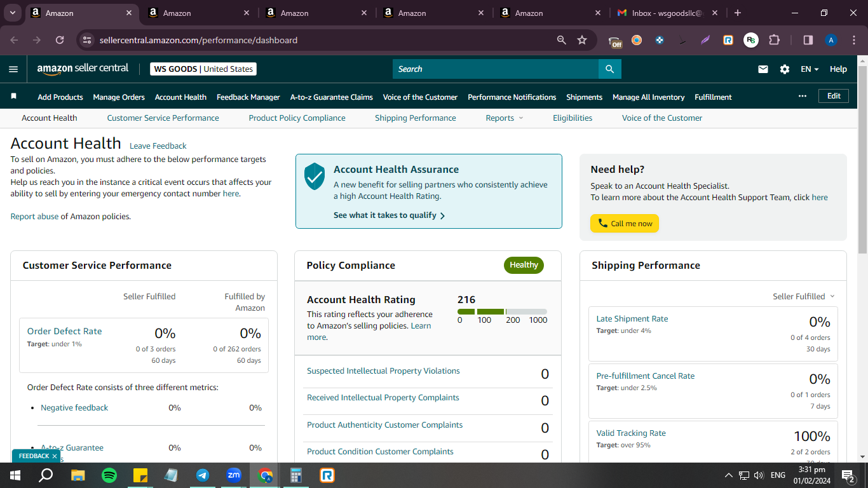This screenshot has width=868, height=488.
Task: Open the Chrome profile avatar A
Action: coord(831,40)
